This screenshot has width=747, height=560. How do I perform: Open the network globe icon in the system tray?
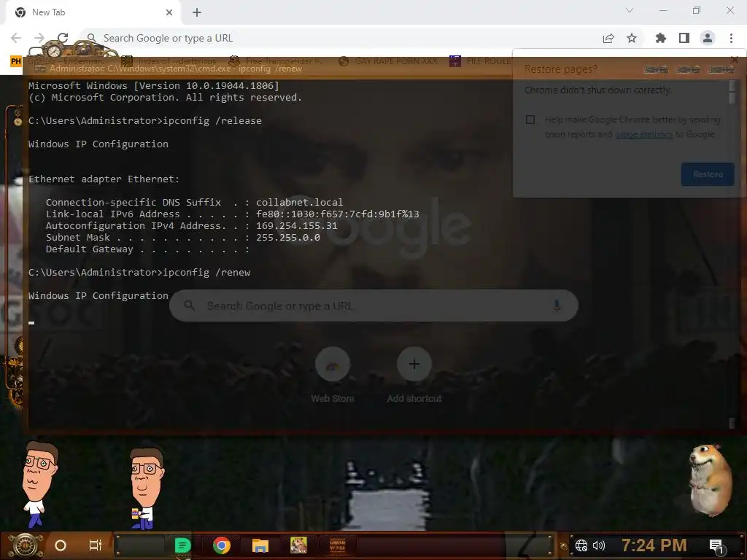tap(581, 545)
